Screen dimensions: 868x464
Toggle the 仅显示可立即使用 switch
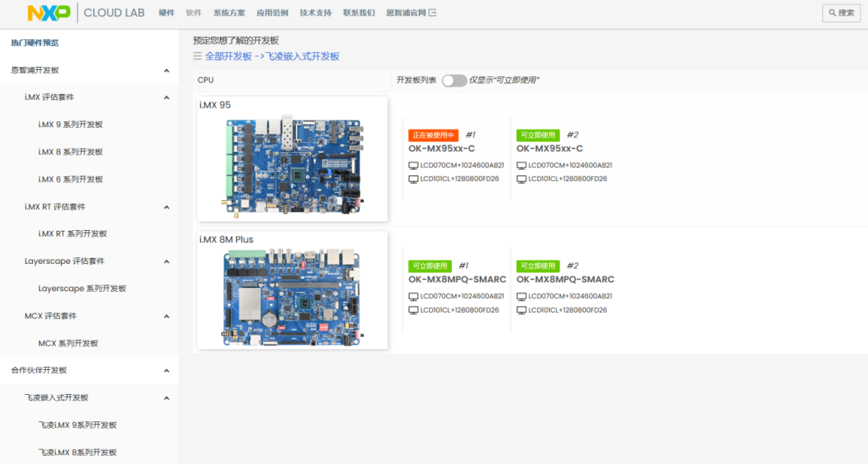click(x=454, y=80)
